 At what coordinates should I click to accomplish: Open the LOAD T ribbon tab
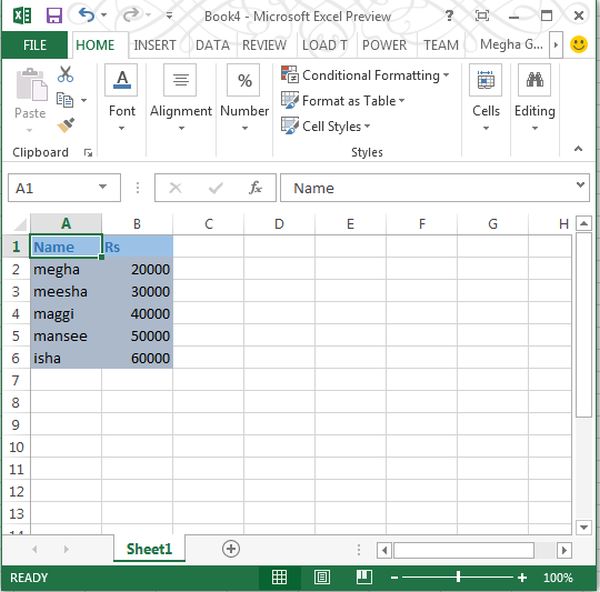[x=325, y=45]
